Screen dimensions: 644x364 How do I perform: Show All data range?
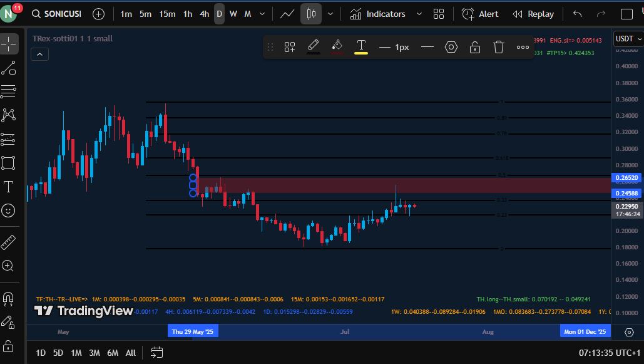click(131, 353)
